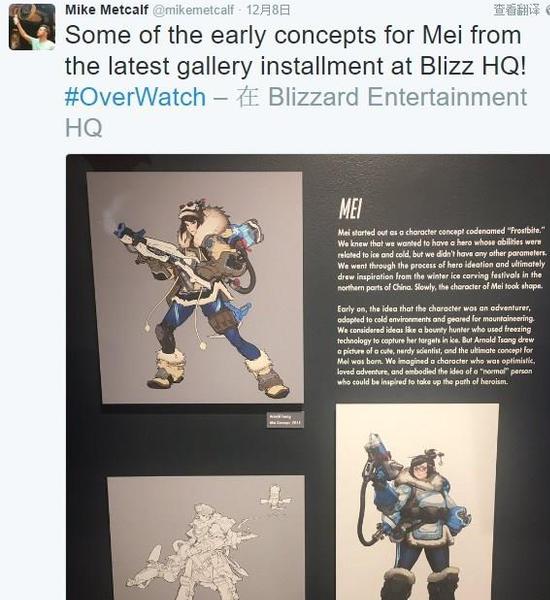Click the Frostbite codename description paragraph
Screen dimensions: 550x600
coord(441,259)
